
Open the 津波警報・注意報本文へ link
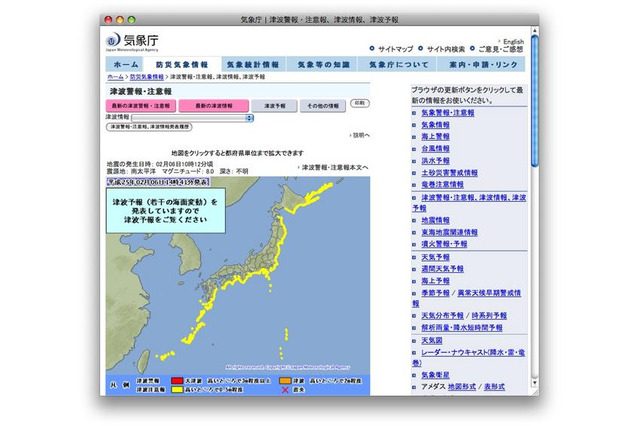tap(335, 167)
